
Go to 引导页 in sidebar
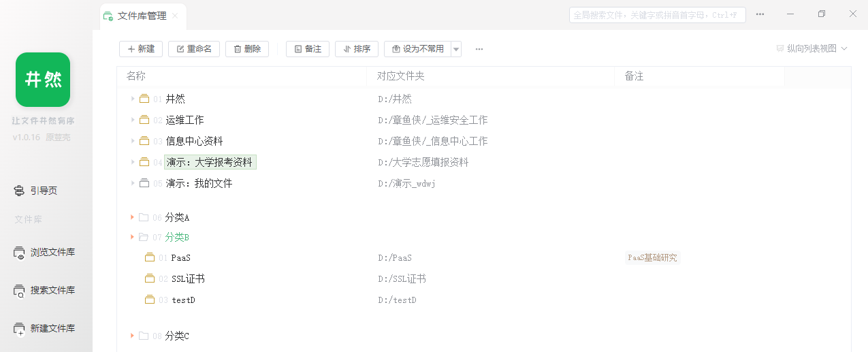(35, 191)
